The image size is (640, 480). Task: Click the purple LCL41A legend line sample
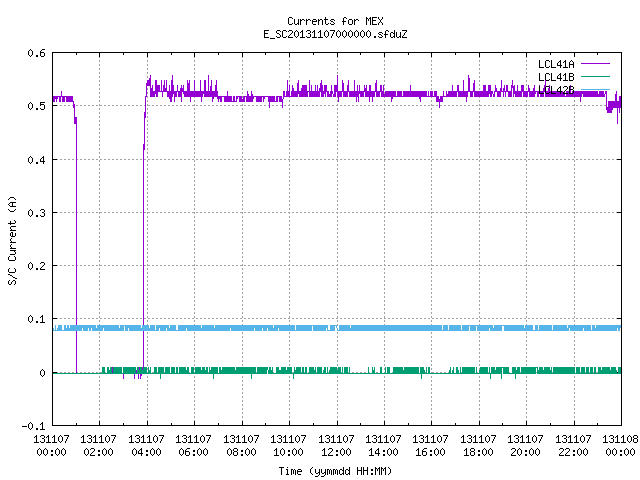pyautogui.click(x=595, y=64)
